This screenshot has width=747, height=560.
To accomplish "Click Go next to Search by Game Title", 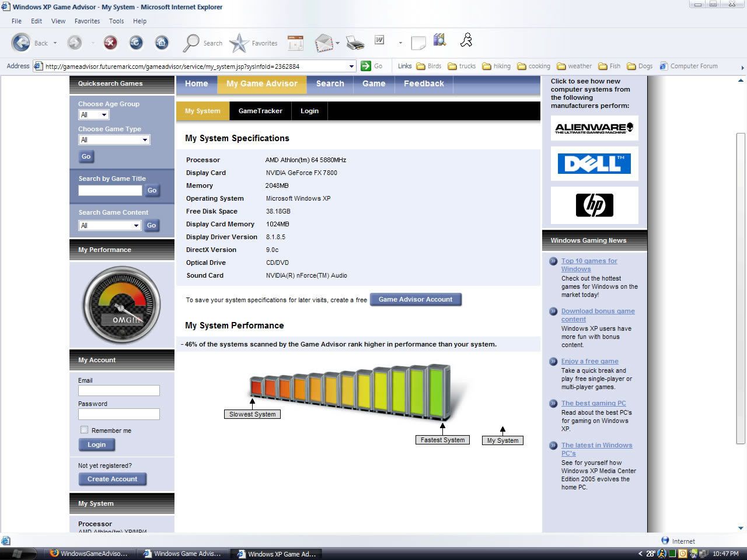I will click(x=152, y=190).
